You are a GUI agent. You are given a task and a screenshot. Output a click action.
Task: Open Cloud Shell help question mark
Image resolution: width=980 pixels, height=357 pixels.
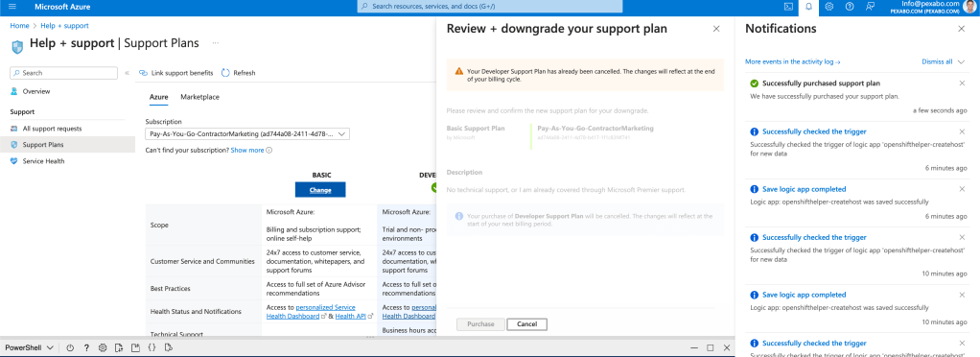[87, 347]
